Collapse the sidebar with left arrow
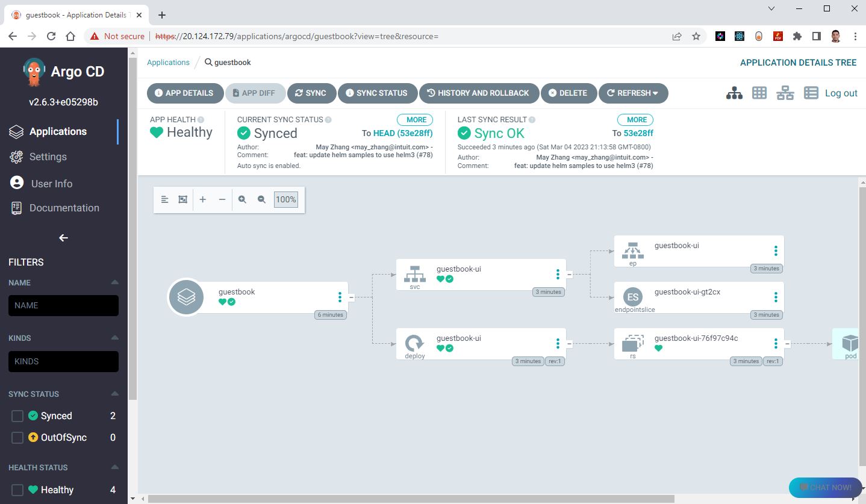 [x=63, y=238]
